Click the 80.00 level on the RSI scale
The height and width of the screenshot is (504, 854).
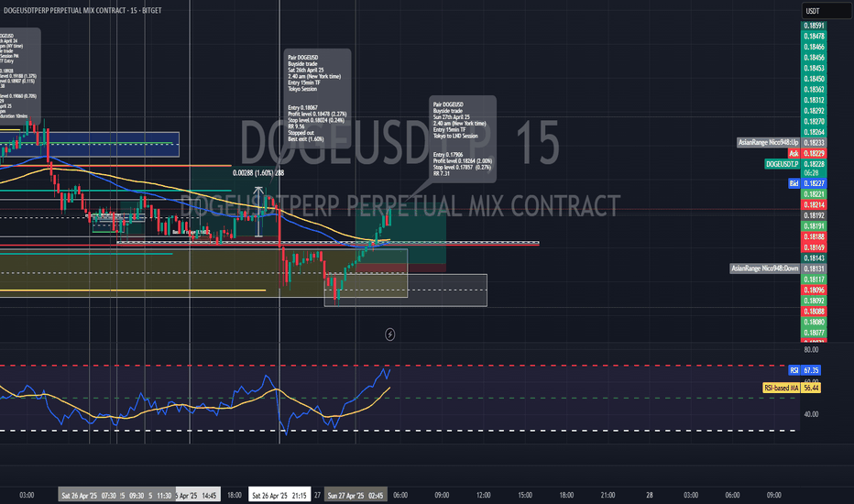811,350
